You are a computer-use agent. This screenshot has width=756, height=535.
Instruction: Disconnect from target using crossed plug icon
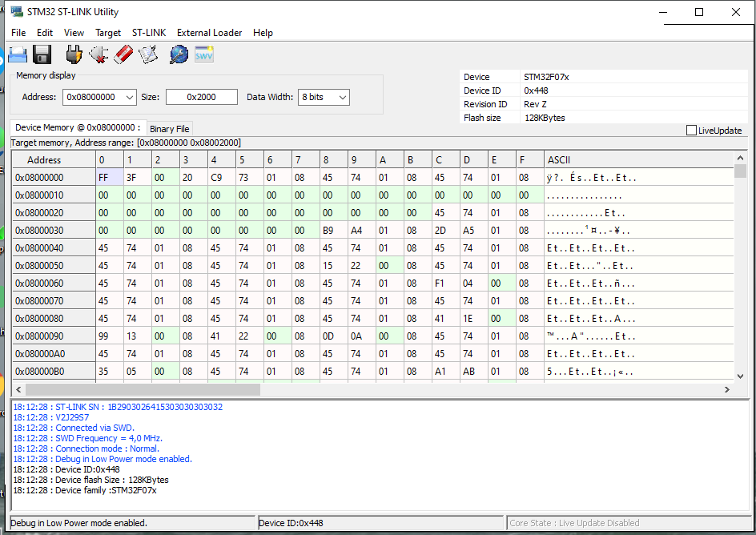point(99,54)
